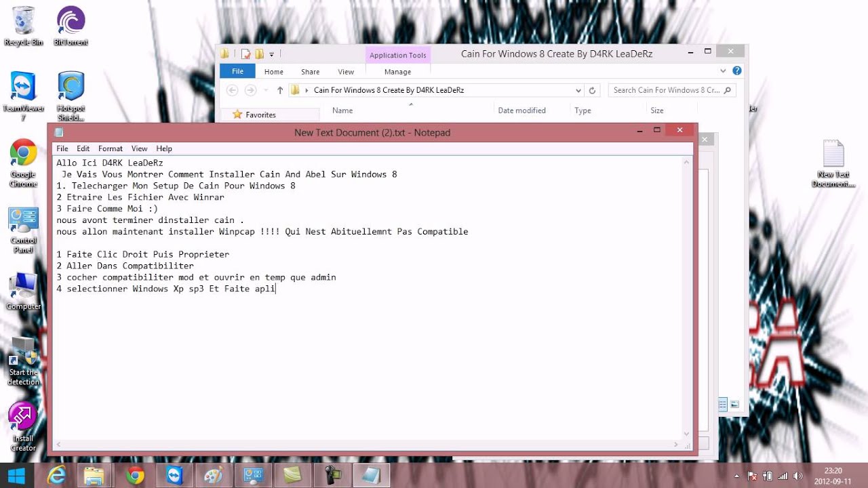Image resolution: width=868 pixels, height=488 pixels.
Task: Select the TeamViewer 7 desktop icon
Action: [x=23, y=96]
